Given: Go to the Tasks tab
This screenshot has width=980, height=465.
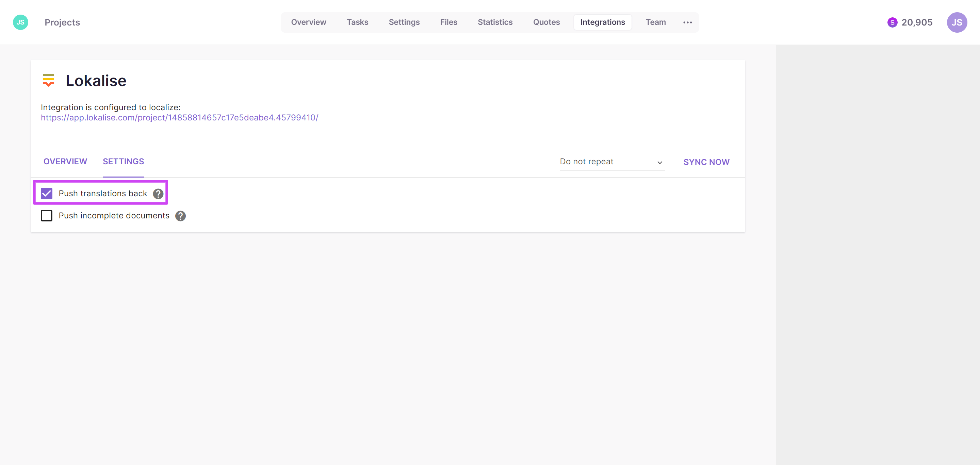Looking at the screenshot, I should tap(357, 22).
